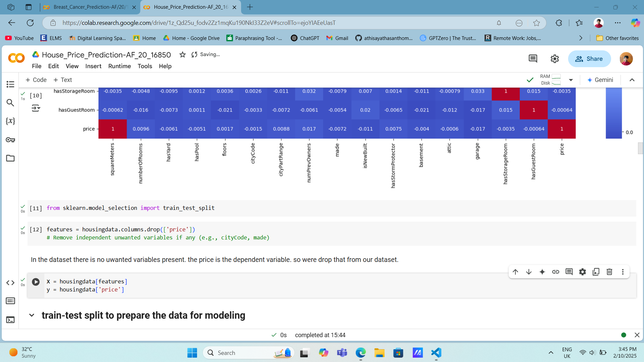The width and height of the screenshot is (644, 362).
Task: Open the Gemini assistant
Action: [x=600, y=80]
